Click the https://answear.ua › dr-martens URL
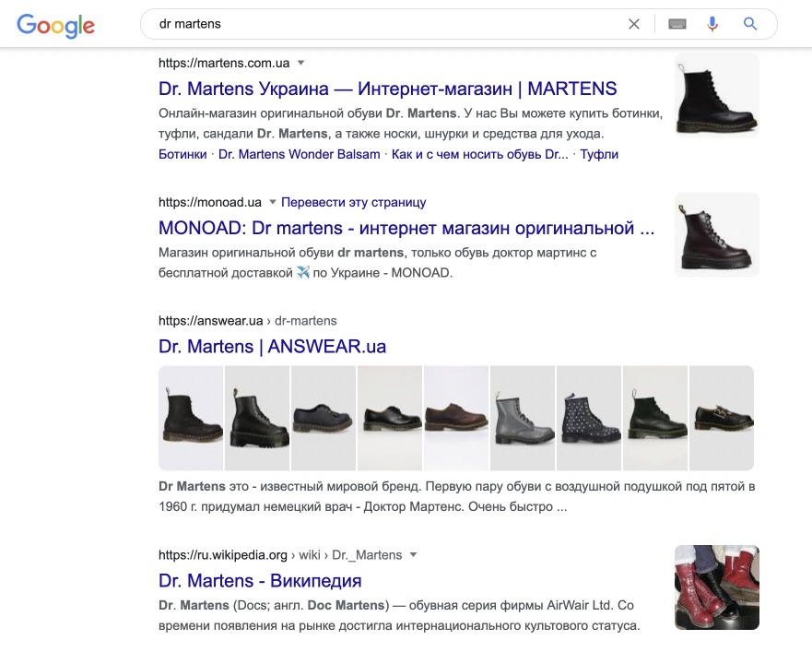This screenshot has height=664, width=812. pos(248,321)
